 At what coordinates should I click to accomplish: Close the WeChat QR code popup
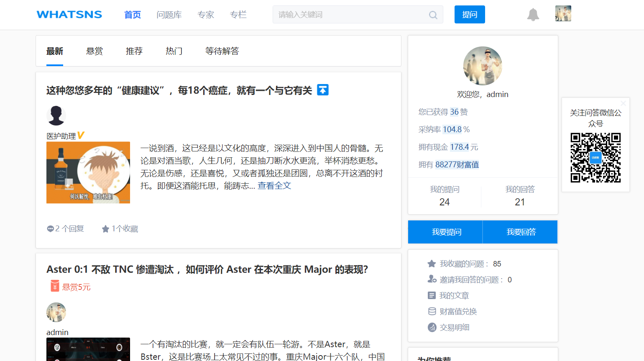623,103
